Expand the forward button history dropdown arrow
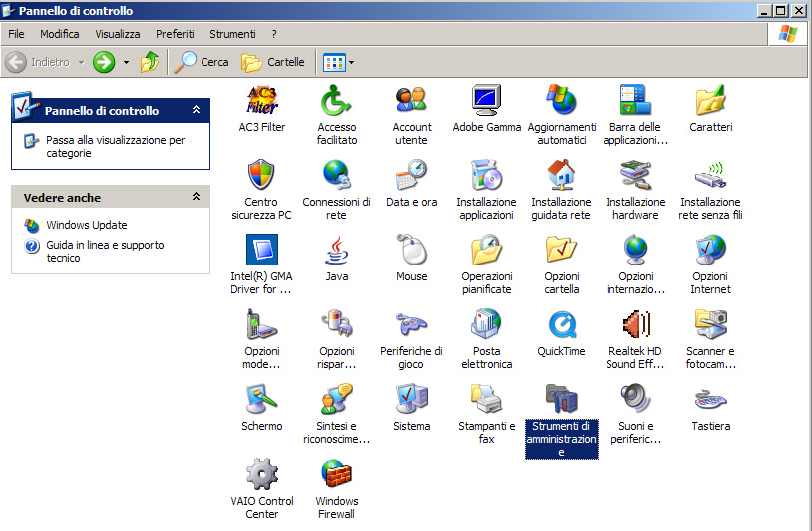This screenshot has width=812, height=531. (x=126, y=62)
